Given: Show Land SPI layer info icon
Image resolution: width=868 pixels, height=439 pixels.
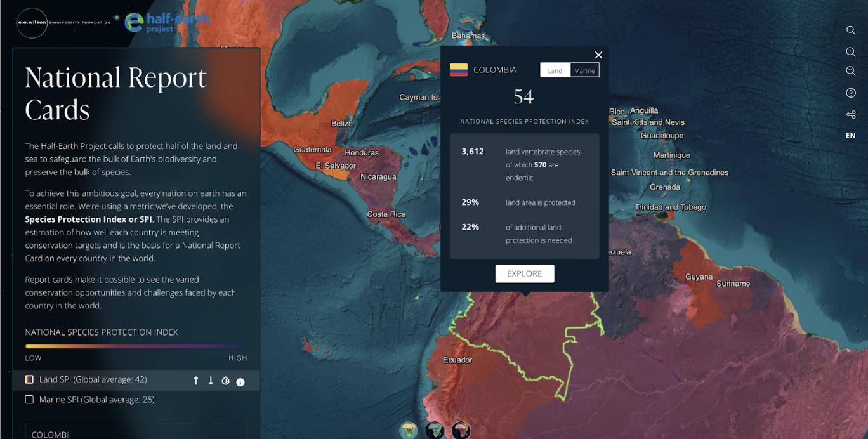Looking at the screenshot, I should point(240,382).
